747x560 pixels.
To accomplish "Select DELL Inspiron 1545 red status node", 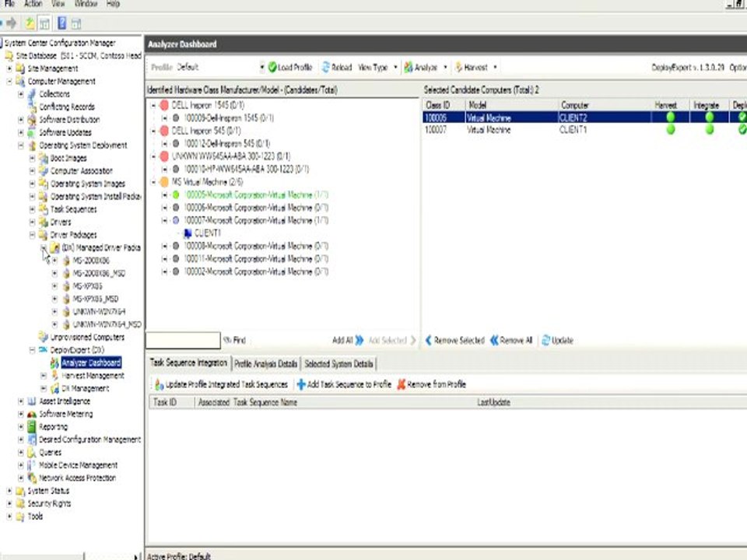I will click(164, 105).
